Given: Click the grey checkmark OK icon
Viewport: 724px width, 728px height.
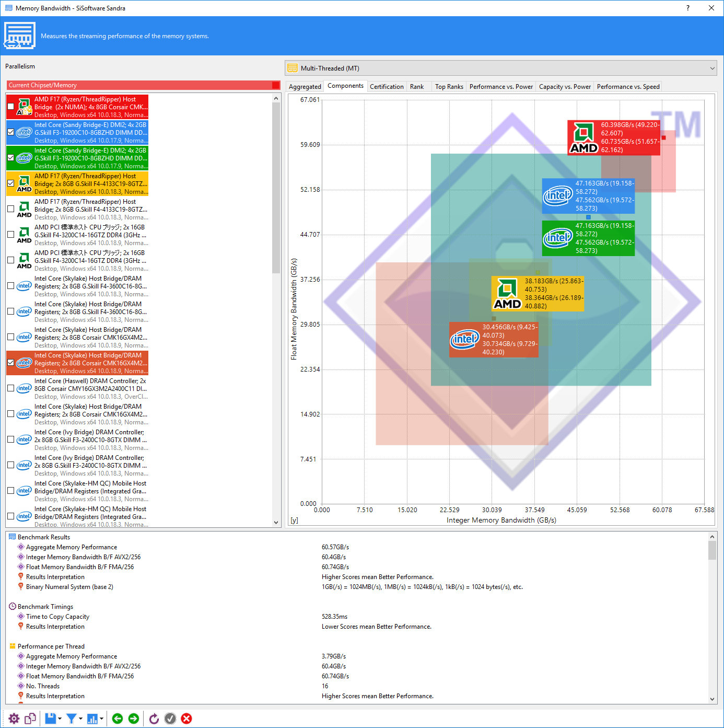Looking at the screenshot, I should tap(170, 719).
